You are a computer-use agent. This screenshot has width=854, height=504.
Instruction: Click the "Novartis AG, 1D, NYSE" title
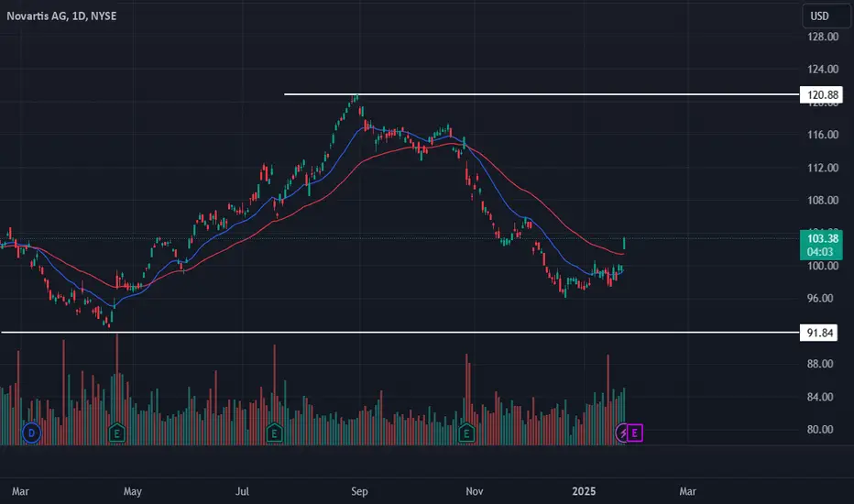pyautogui.click(x=61, y=16)
